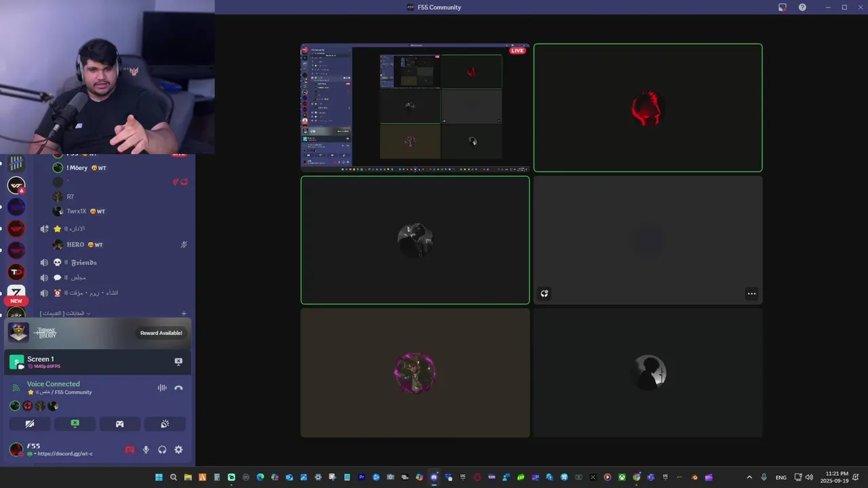This screenshot has height=488, width=868.
Task: Collapse the المقابلات channel category
Action: (x=65, y=313)
